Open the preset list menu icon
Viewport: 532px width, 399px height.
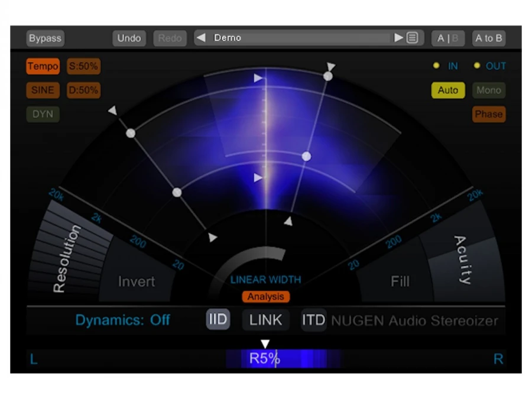pyautogui.click(x=412, y=38)
